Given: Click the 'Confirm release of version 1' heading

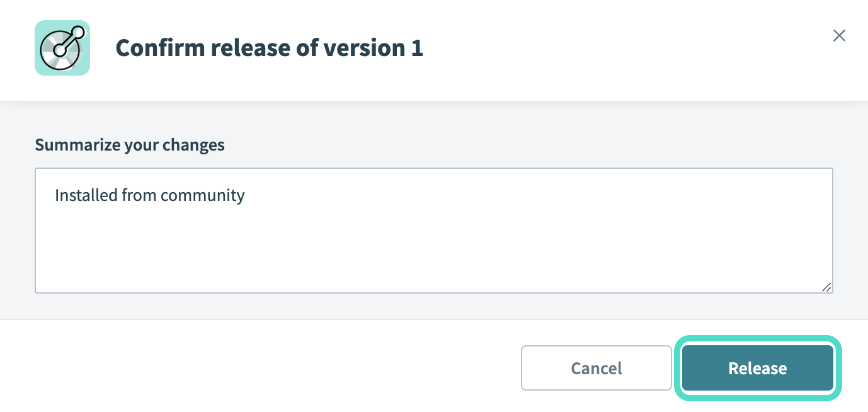Looking at the screenshot, I should pos(269,47).
